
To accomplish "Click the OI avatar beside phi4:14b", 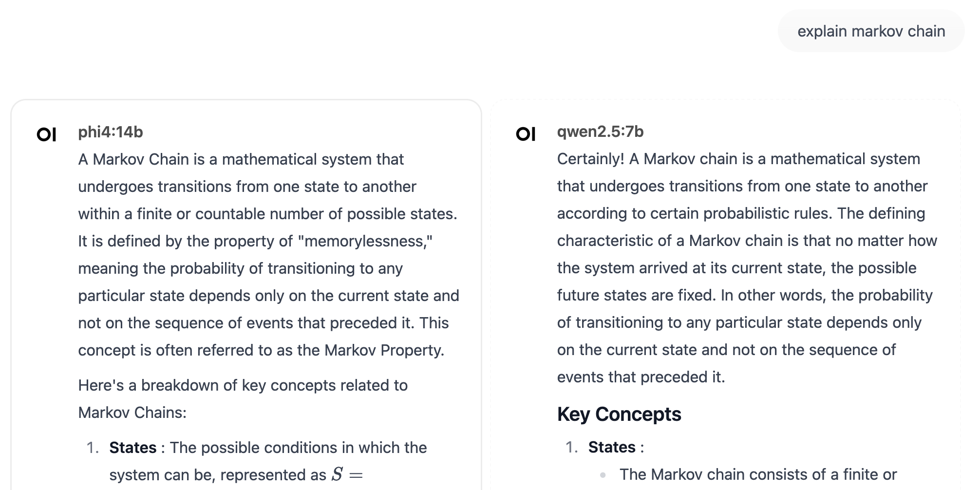I will tap(47, 134).
